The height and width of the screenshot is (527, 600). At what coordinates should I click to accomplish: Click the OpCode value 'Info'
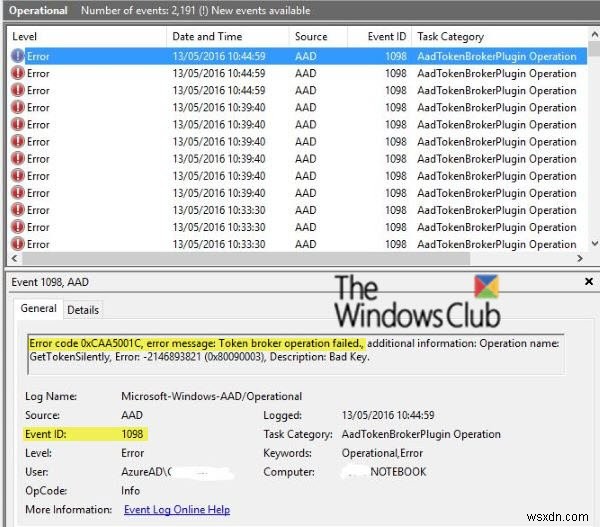pyautogui.click(x=130, y=491)
